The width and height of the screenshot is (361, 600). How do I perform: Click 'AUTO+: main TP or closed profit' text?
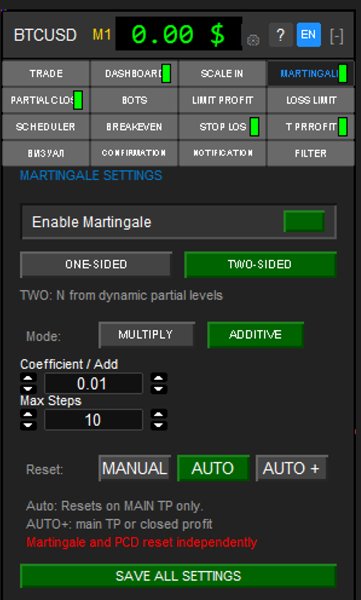(119, 524)
